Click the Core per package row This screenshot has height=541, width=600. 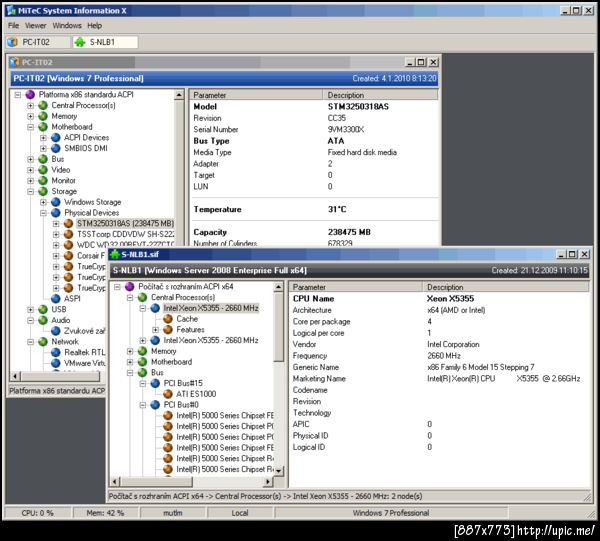439,322
